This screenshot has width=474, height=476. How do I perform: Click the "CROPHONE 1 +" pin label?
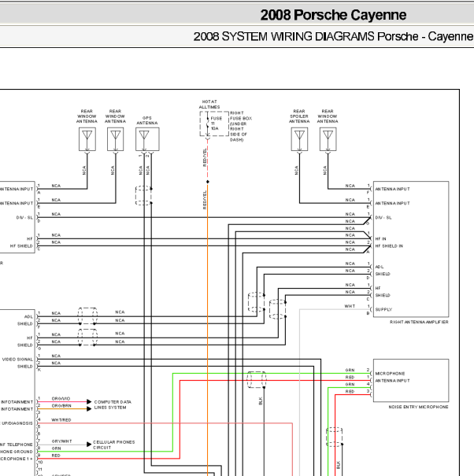[x=17, y=459]
